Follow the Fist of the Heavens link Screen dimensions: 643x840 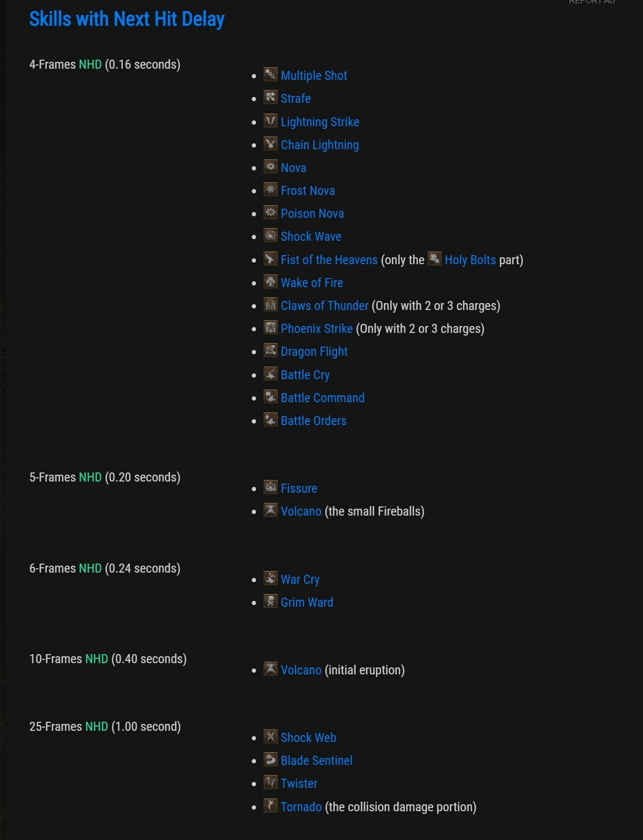(x=329, y=260)
